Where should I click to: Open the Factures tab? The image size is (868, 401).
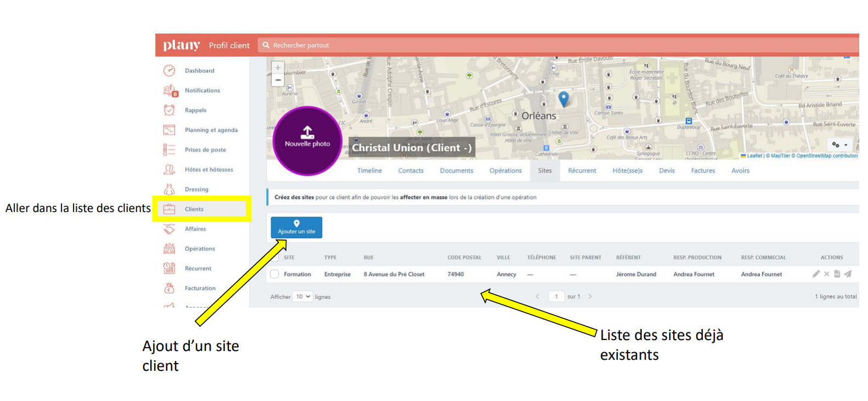click(x=702, y=171)
